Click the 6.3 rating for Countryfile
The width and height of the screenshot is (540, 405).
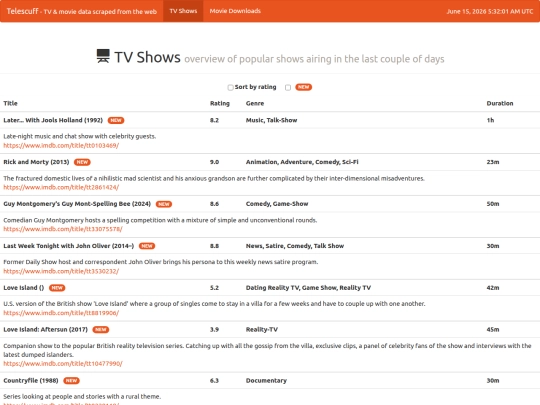(215, 381)
